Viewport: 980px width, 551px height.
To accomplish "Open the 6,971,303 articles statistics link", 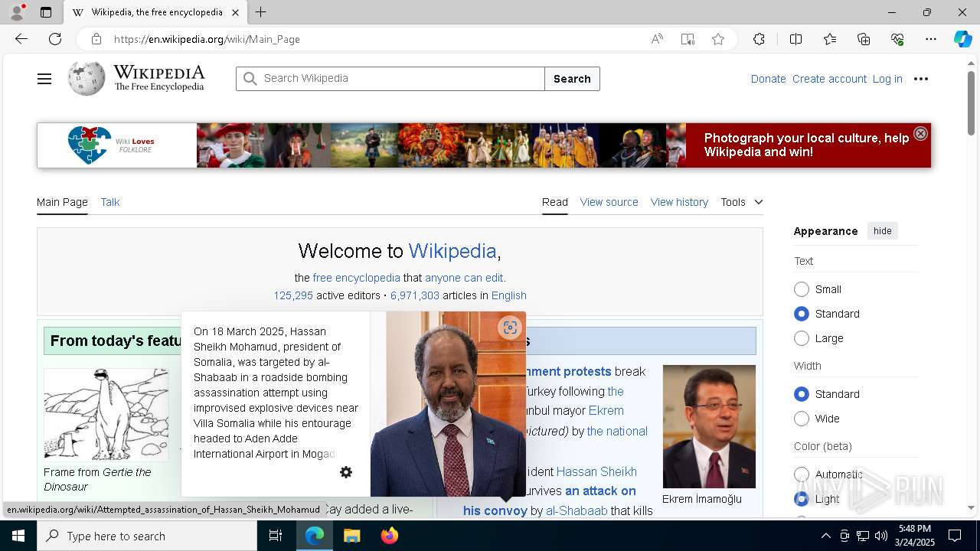I will 415,295.
